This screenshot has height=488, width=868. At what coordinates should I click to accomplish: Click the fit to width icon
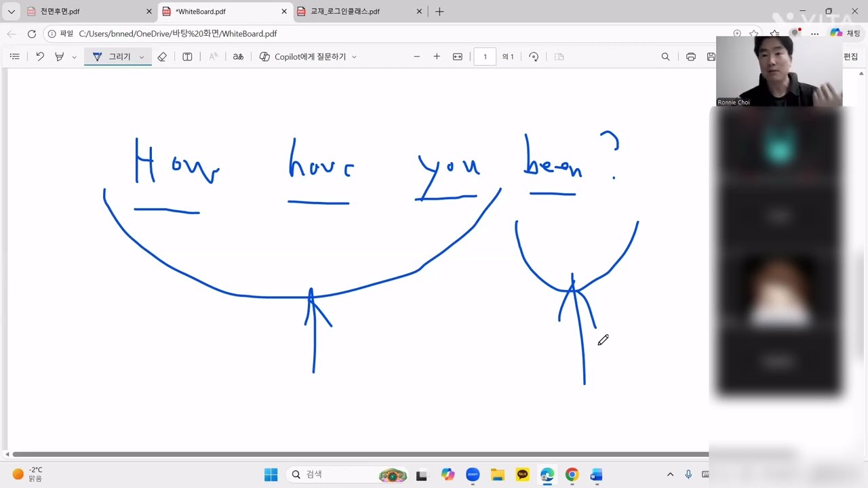point(458,57)
